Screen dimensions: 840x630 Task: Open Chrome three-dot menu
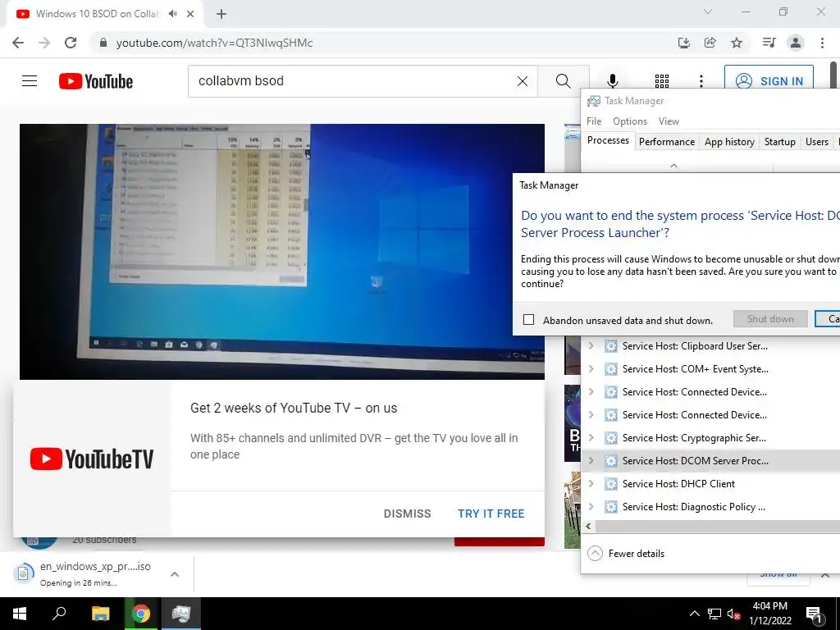[822, 43]
